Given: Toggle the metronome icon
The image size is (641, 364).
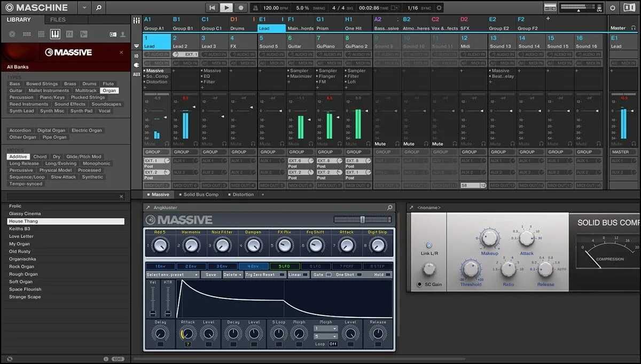Looking at the screenshot, I should (255, 8).
